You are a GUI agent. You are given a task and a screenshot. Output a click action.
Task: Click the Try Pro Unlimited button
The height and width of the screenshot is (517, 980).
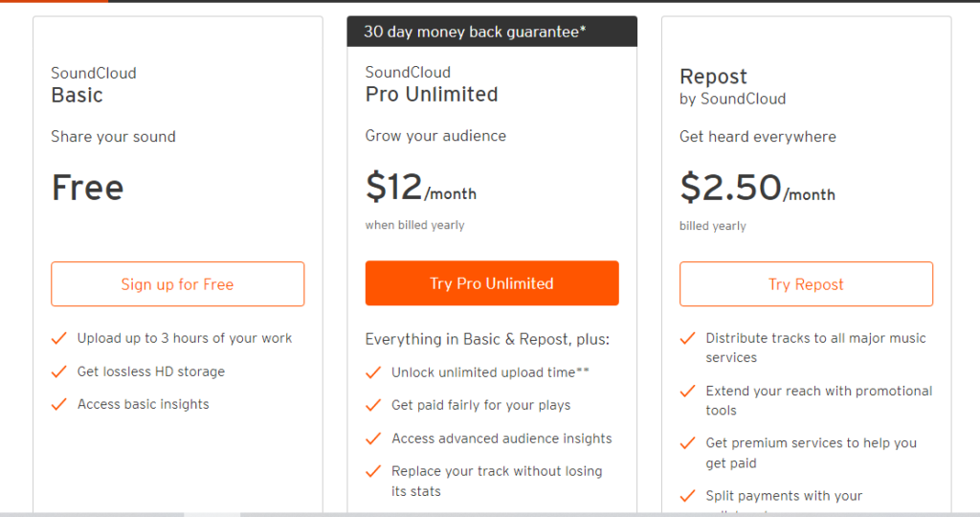(x=492, y=283)
